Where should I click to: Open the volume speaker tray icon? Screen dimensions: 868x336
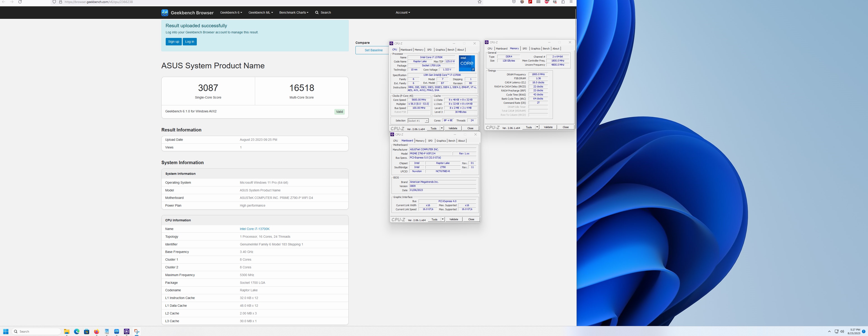[842, 332]
